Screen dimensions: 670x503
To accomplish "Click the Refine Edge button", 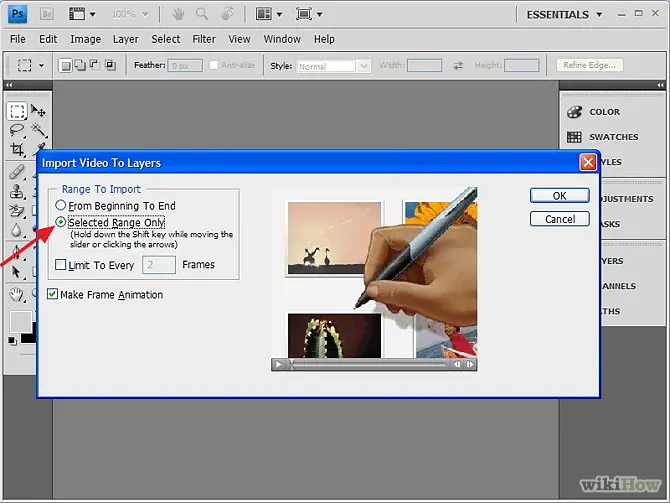I will tap(589, 65).
